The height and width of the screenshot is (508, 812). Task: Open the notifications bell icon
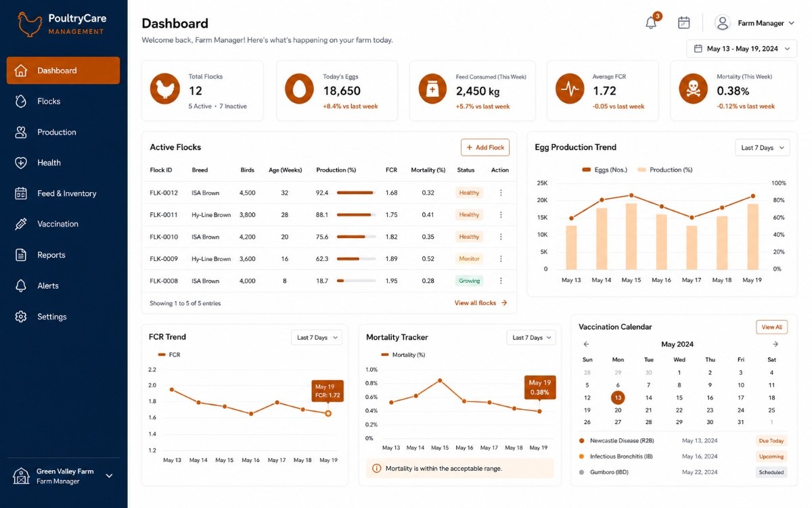(651, 22)
